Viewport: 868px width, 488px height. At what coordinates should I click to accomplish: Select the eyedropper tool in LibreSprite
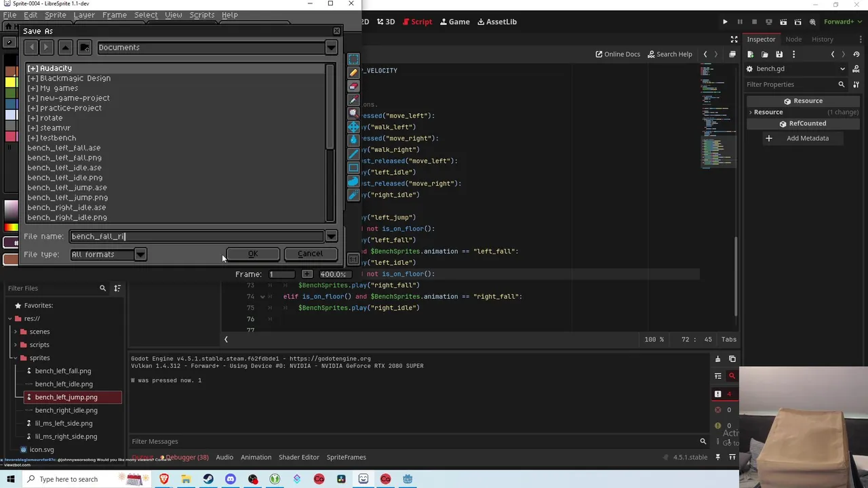pos(353,100)
